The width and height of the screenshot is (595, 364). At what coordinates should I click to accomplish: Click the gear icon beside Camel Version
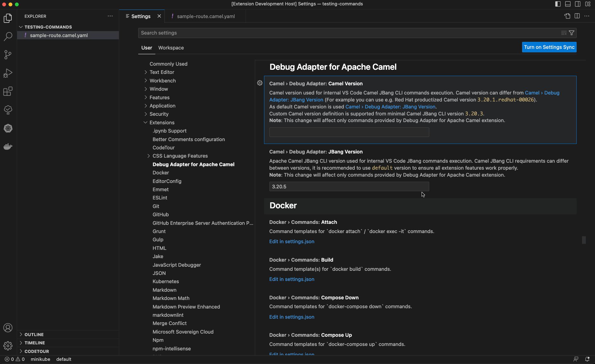pyautogui.click(x=260, y=83)
